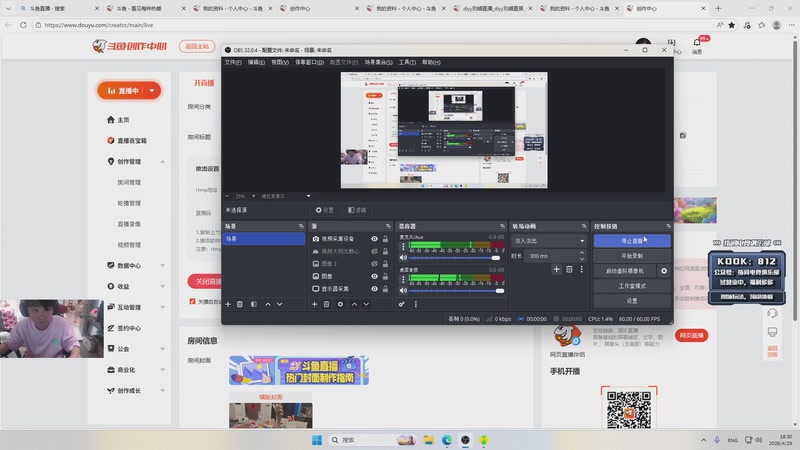This screenshot has width=800, height=450.
Task: Add a new source with plus icon
Action: (314, 304)
